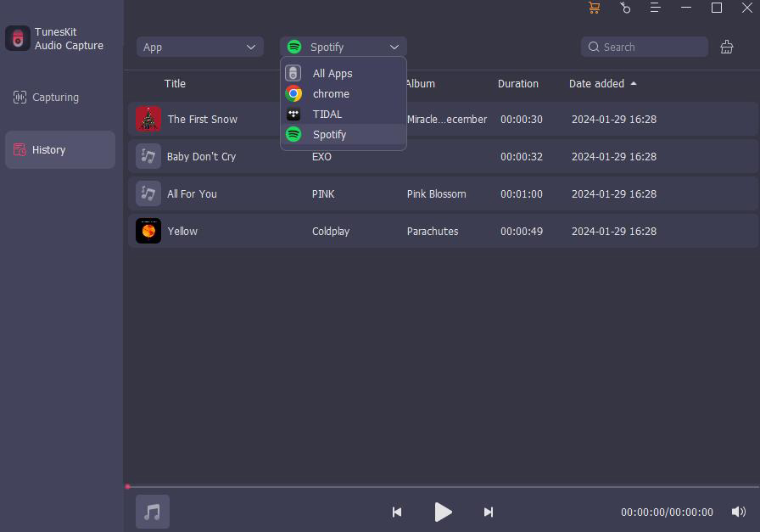The image size is (760, 532).
Task: Expand the App filter type dropdown
Action: coord(199,47)
